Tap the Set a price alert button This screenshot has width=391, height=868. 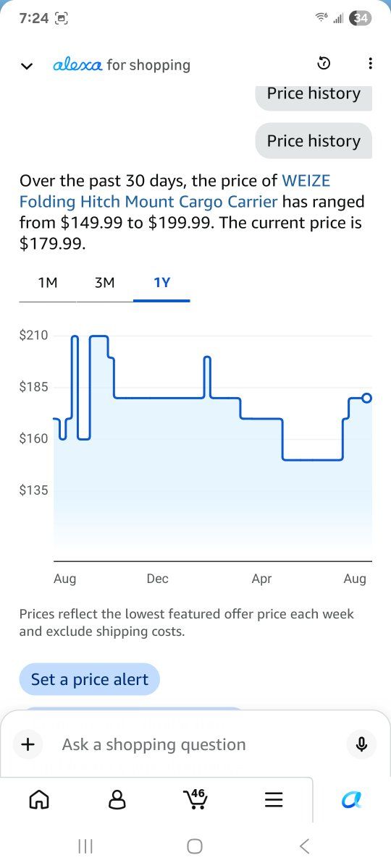(90, 679)
